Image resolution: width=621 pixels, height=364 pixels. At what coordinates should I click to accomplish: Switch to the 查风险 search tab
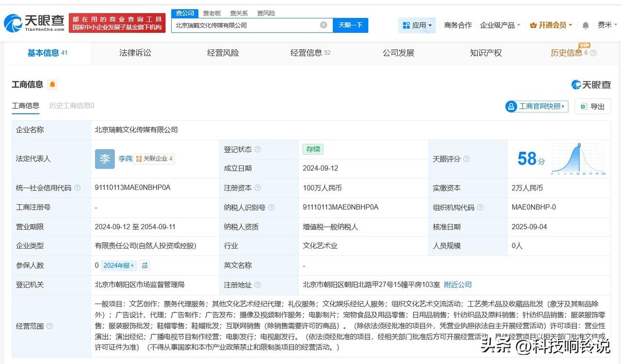click(266, 13)
